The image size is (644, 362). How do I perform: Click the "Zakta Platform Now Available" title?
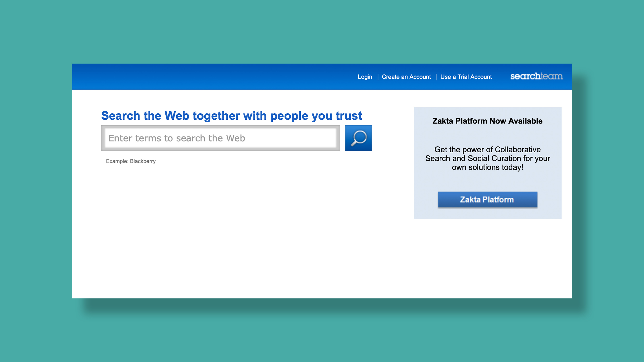[x=487, y=121]
